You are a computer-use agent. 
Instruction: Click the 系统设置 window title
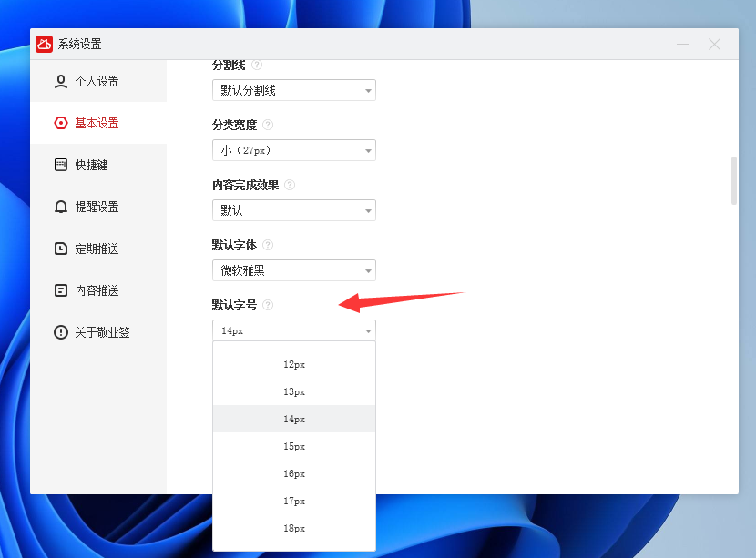pos(80,44)
